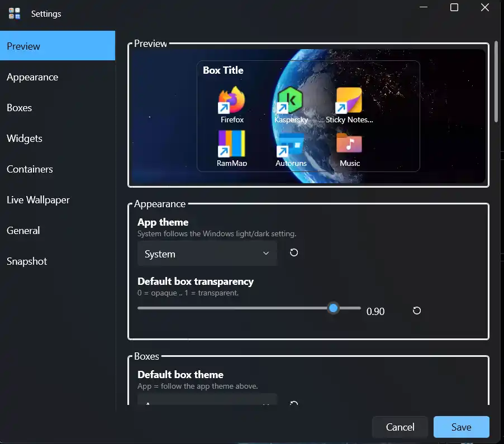504x444 pixels.
Task: Click the box transparency slider handle
Action: coord(334,308)
